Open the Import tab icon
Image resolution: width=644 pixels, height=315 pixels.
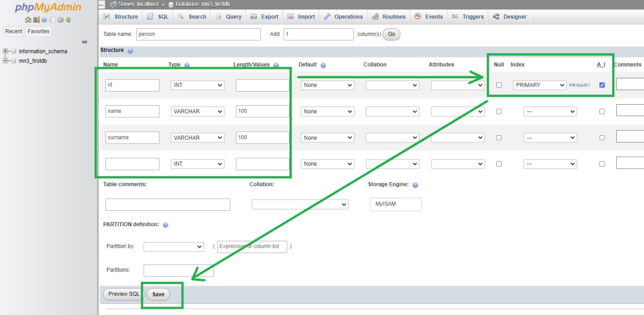[289, 16]
